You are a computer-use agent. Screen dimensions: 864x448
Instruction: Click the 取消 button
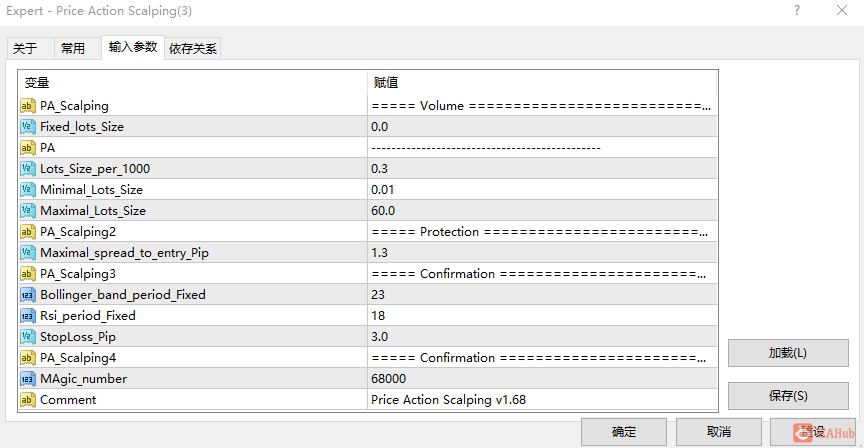pyautogui.click(x=719, y=431)
